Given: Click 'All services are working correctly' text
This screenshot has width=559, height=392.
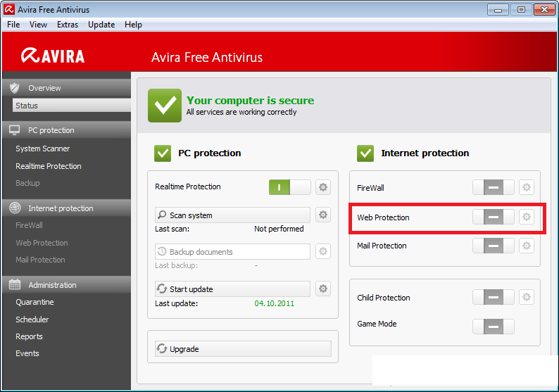Looking at the screenshot, I should point(241,112).
